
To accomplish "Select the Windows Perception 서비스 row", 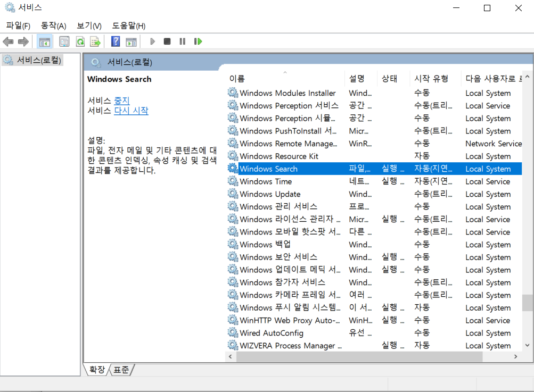I will (x=374, y=105).
